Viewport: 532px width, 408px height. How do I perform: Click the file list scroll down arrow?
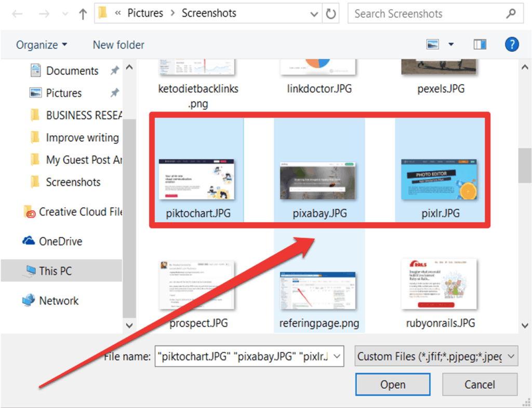pyautogui.click(x=525, y=325)
